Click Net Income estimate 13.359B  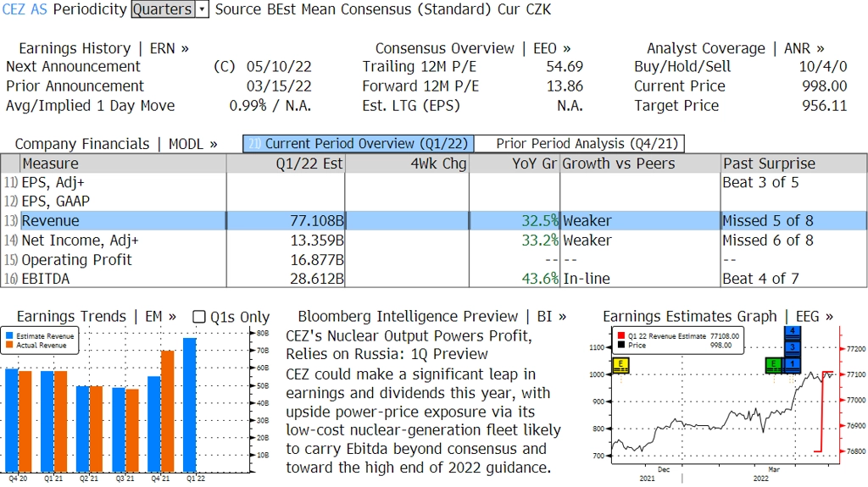click(x=317, y=241)
